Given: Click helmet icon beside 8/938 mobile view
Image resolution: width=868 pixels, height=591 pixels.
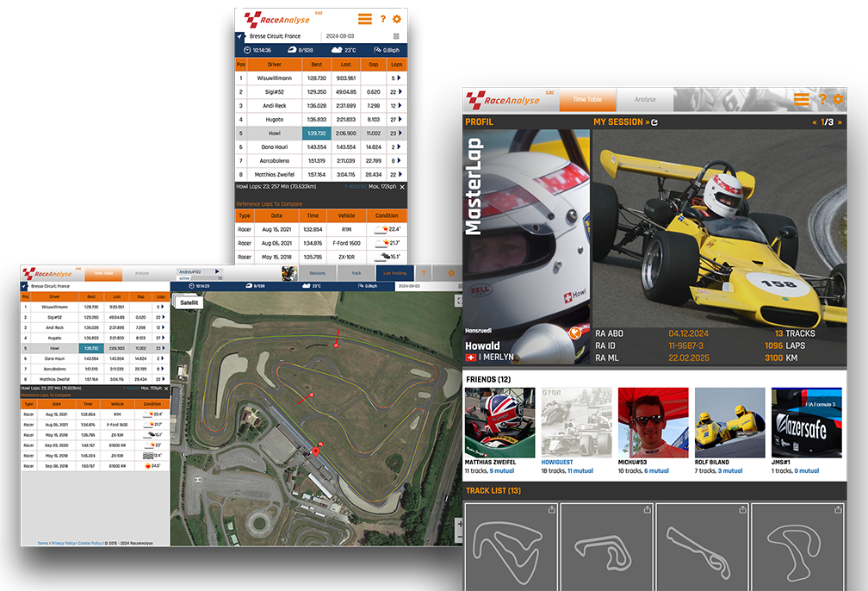Looking at the screenshot, I should point(292,50).
